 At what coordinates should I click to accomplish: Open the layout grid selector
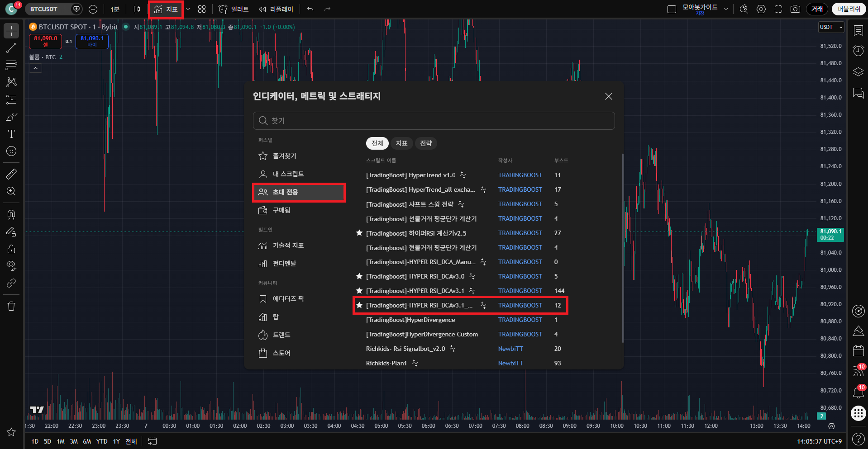202,9
